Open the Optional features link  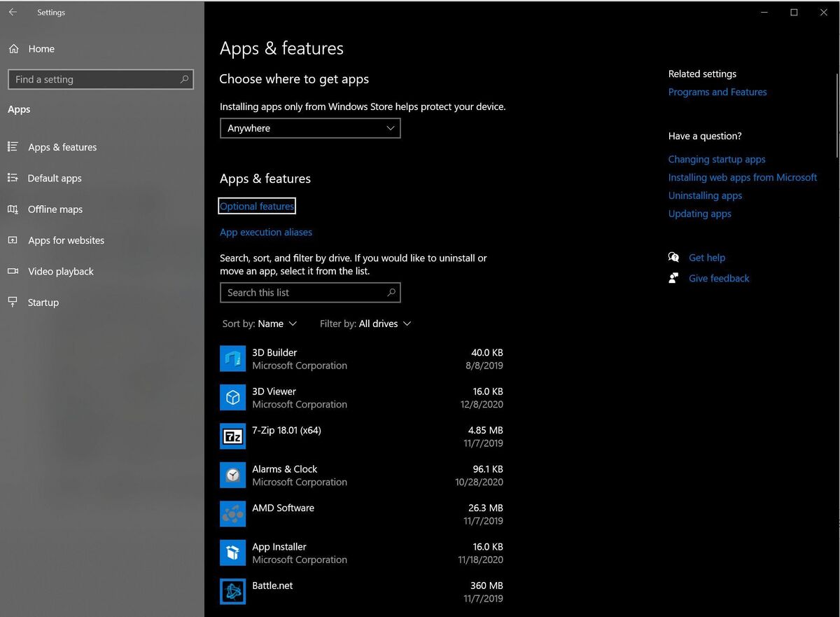pos(257,206)
